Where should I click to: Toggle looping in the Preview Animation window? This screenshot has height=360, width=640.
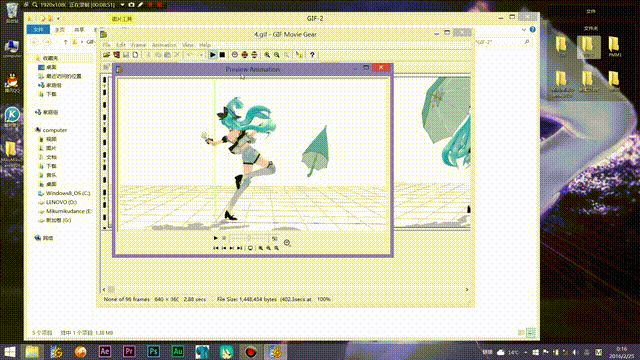tap(250, 248)
